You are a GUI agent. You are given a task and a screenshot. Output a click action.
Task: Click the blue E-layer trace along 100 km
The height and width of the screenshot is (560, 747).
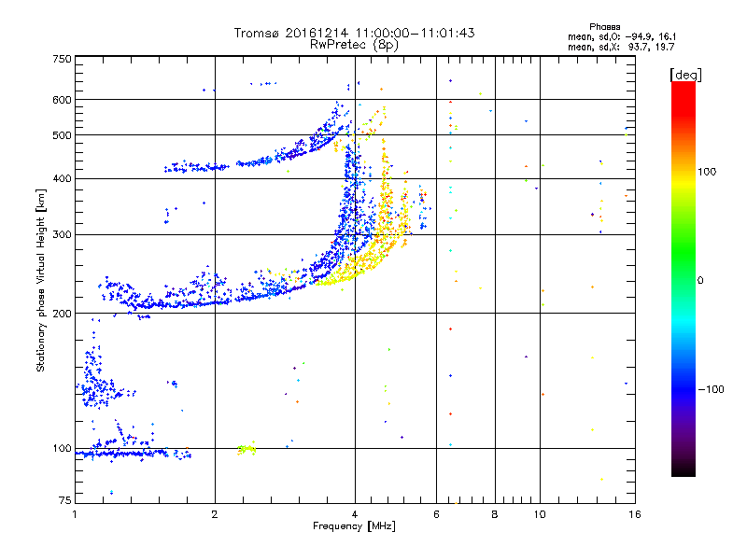(x=122, y=454)
